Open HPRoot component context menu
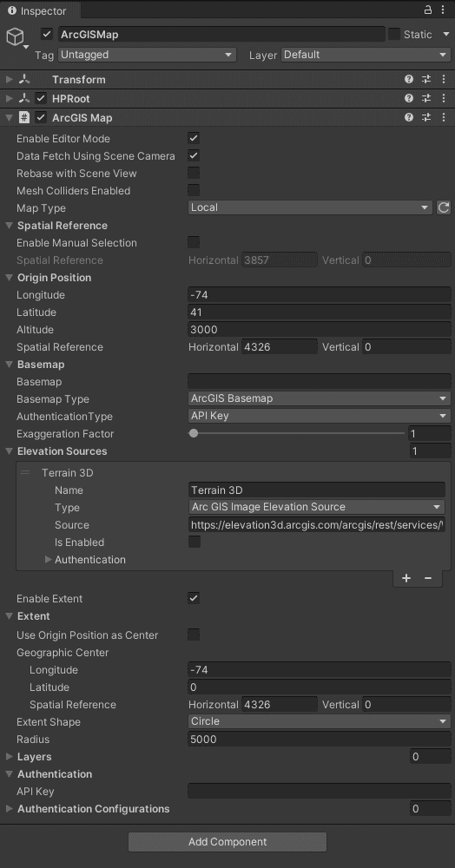 pyautogui.click(x=443, y=99)
